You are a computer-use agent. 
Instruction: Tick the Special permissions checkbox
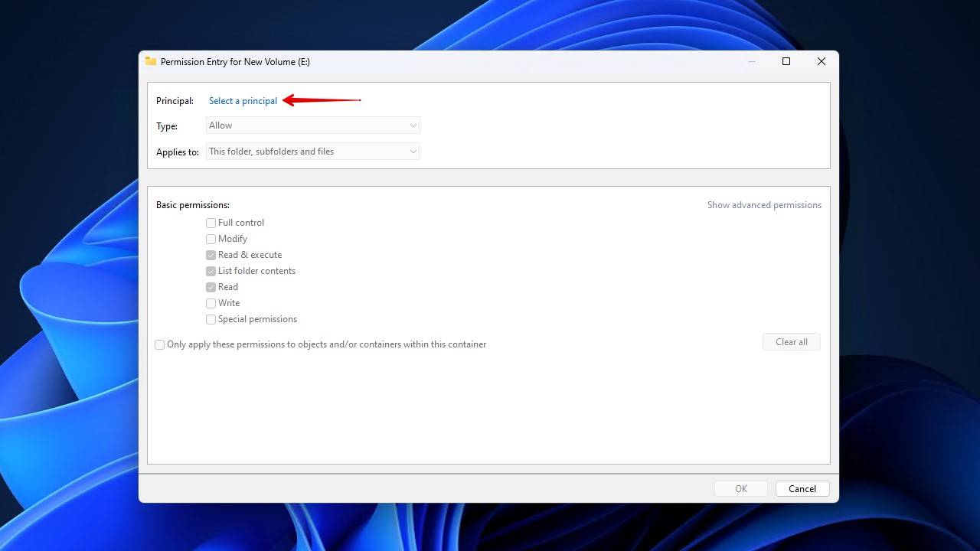(211, 319)
